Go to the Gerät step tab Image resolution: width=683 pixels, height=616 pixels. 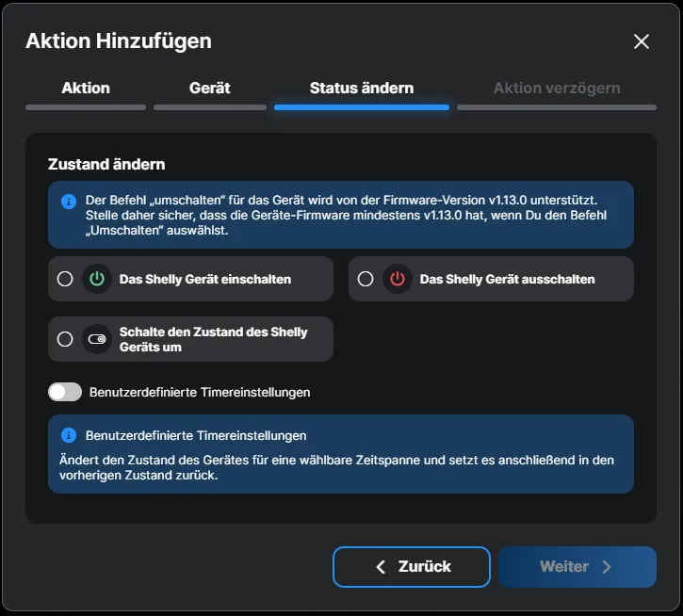(209, 88)
